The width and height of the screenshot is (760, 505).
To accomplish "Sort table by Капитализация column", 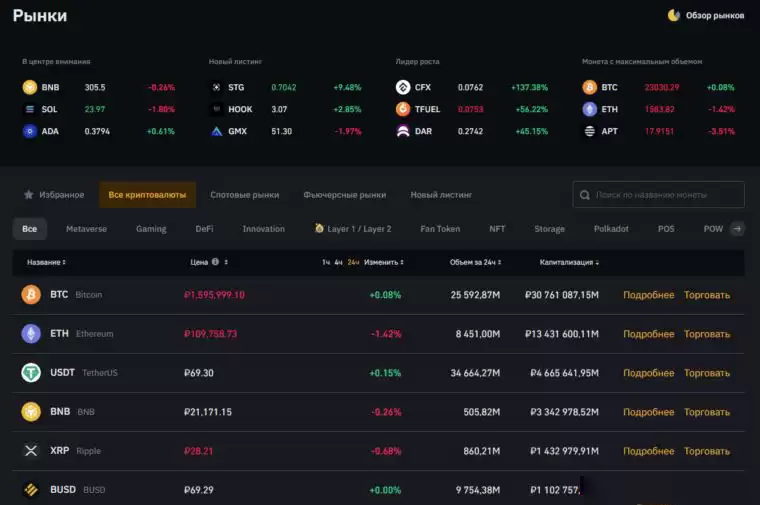I will (x=570, y=262).
